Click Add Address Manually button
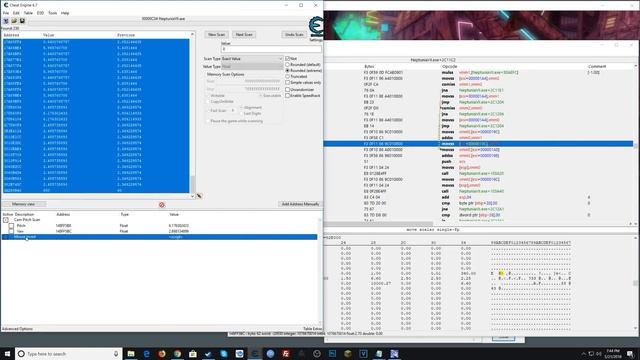The width and height of the screenshot is (640, 360). coord(300,204)
